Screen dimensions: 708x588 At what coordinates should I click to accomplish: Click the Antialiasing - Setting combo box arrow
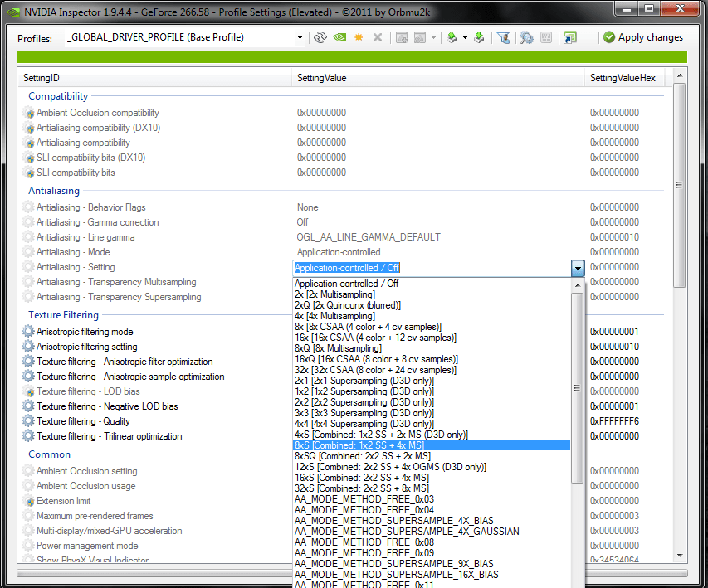578,268
